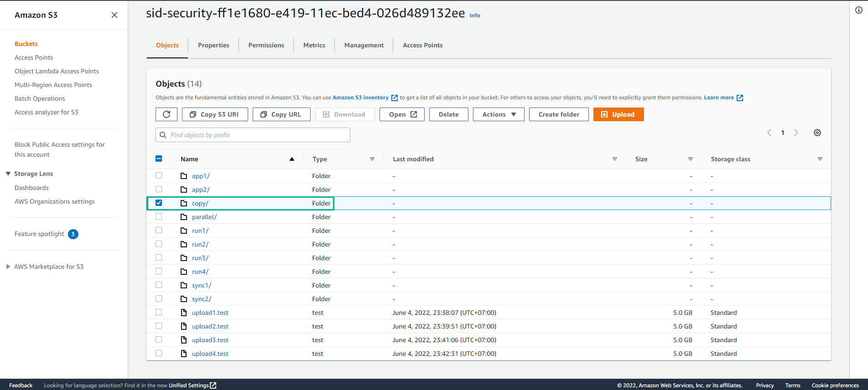This screenshot has height=390, width=868.
Task: Open Cookie preferences in footer
Action: 835,385
